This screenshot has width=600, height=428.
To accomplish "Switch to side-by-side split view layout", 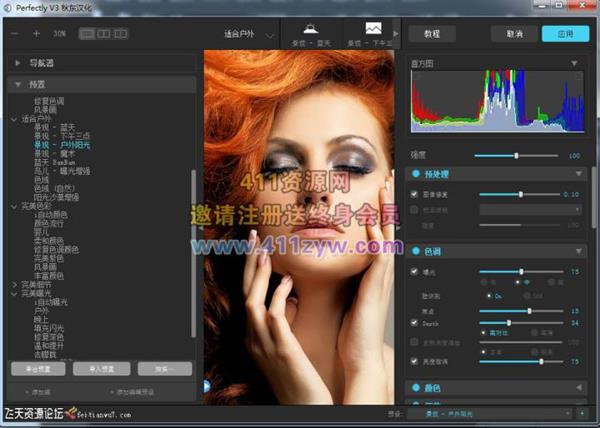I will click(103, 33).
